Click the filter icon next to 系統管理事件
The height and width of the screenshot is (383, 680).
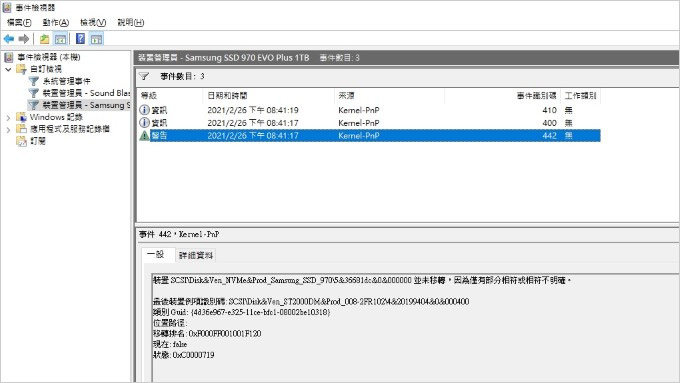[x=33, y=81]
